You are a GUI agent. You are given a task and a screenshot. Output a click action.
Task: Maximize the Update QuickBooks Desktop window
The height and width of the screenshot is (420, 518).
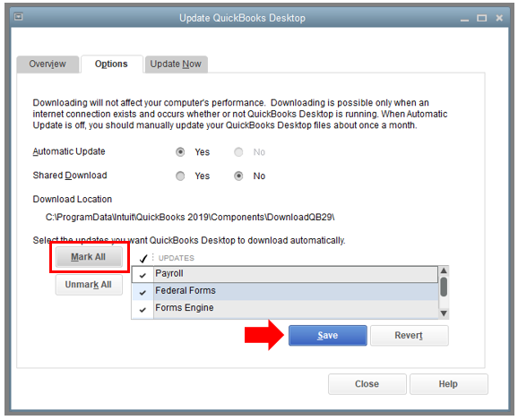[x=481, y=18]
